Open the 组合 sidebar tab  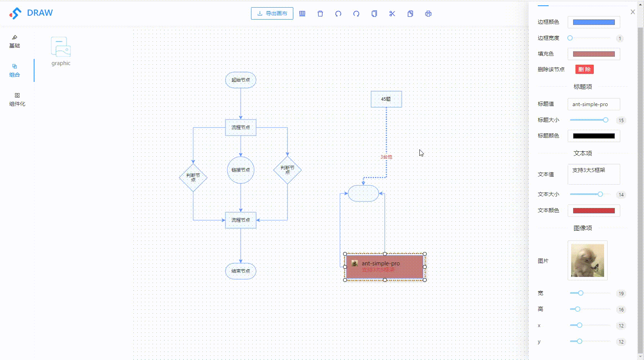15,70
